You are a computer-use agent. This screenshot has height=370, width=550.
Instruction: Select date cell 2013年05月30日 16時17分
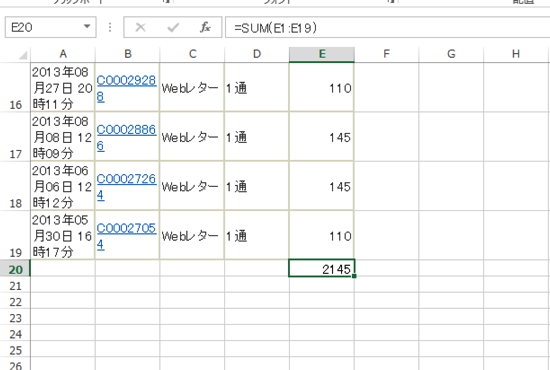tap(63, 235)
